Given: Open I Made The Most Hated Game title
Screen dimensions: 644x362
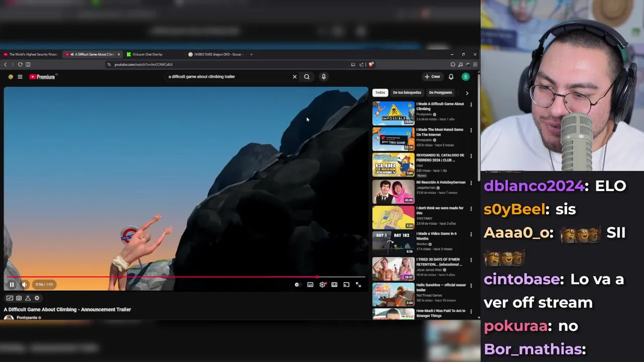Looking at the screenshot, I should (440, 132).
